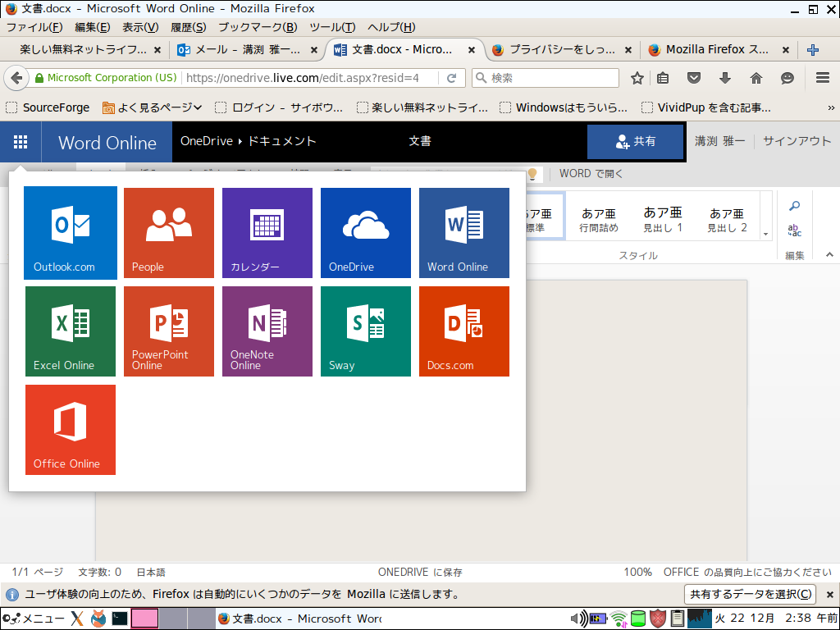Switch to the プライバシーをしっ tab
Image resolution: width=840 pixels, height=630 pixels.
pos(561,50)
